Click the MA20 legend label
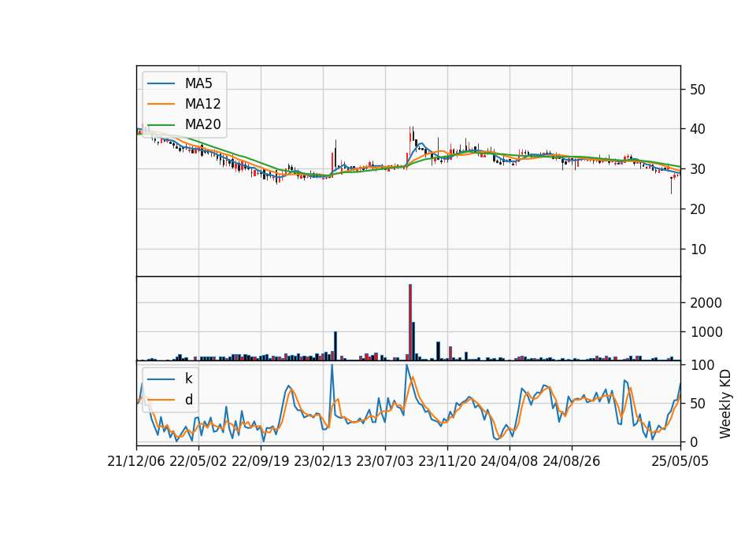 (202, 124)
